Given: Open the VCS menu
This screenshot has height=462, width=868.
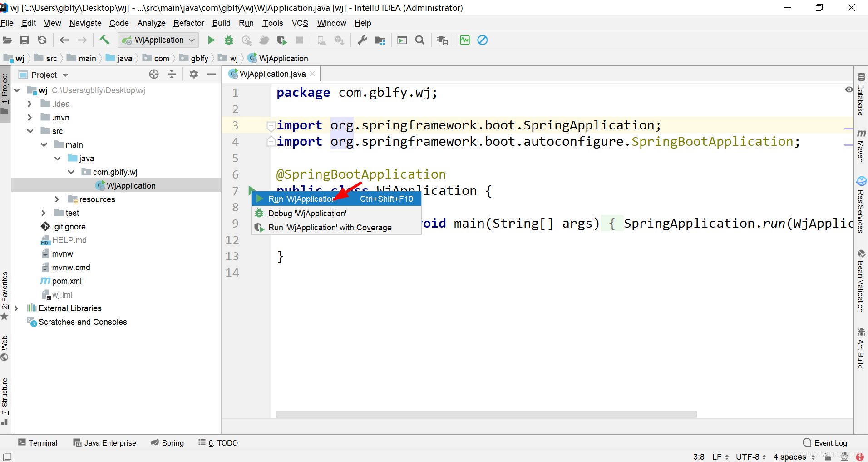Looking at the screenshot, I should point(300,23).
